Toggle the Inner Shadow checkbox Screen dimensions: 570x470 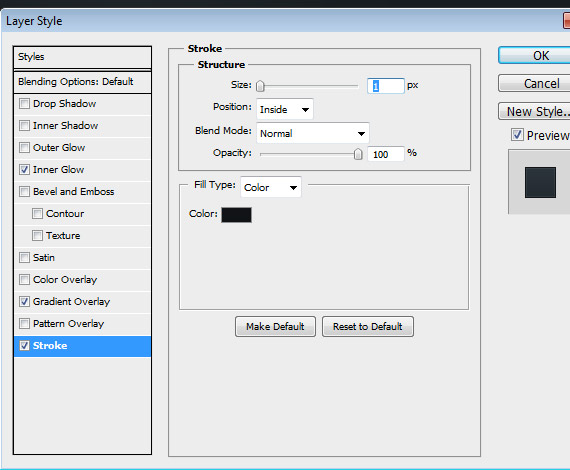(x=24, y=126)
